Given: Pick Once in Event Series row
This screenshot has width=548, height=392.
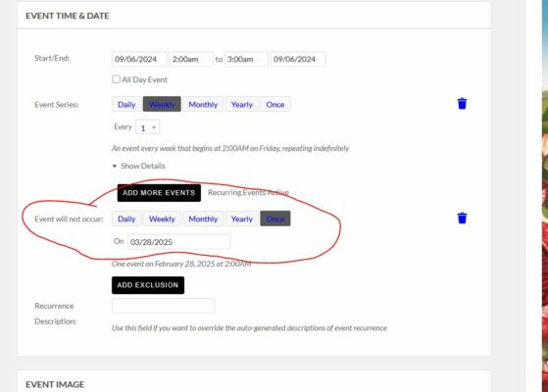Looking at the screenshot, I should [x=275, y=105].
